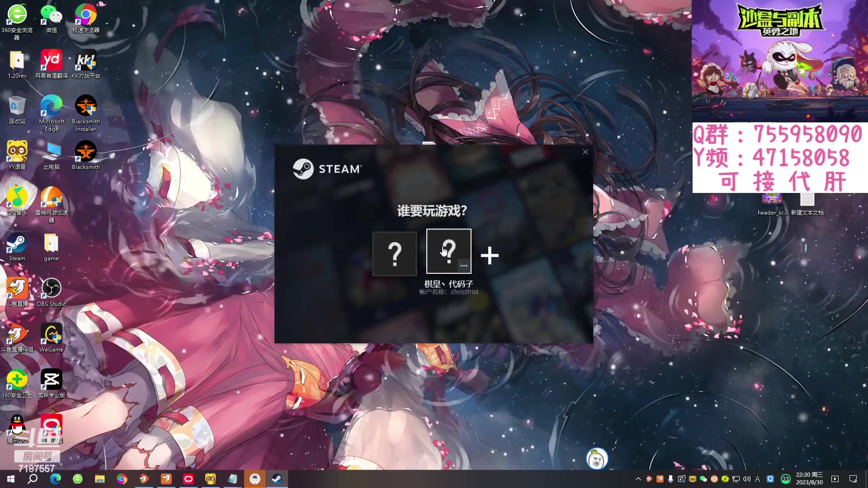Open YY语音 desktop icon

click(17, 156)
